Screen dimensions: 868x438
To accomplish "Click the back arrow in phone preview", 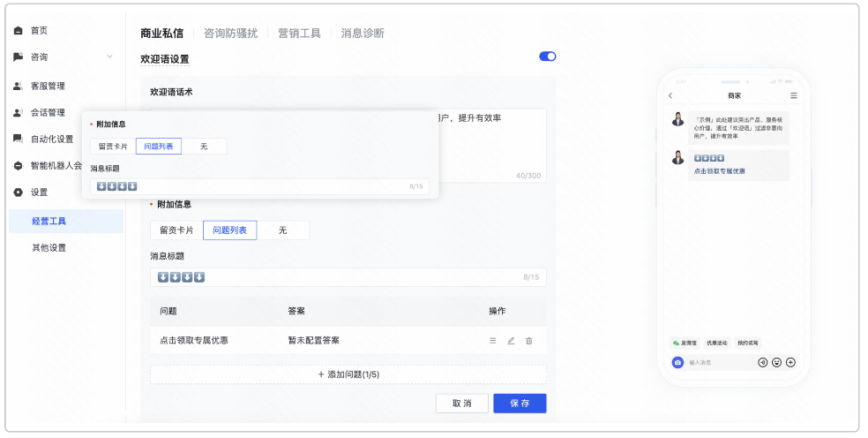I will click(670, 96).
